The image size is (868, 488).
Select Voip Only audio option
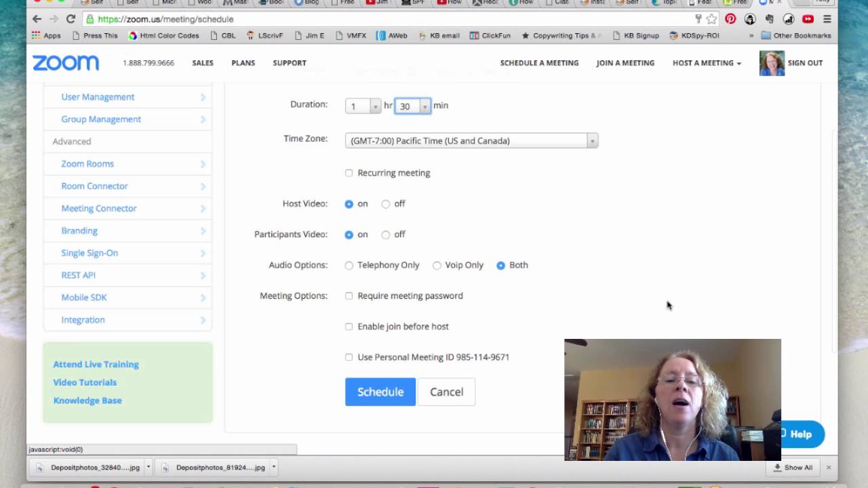tap(437, 266)
